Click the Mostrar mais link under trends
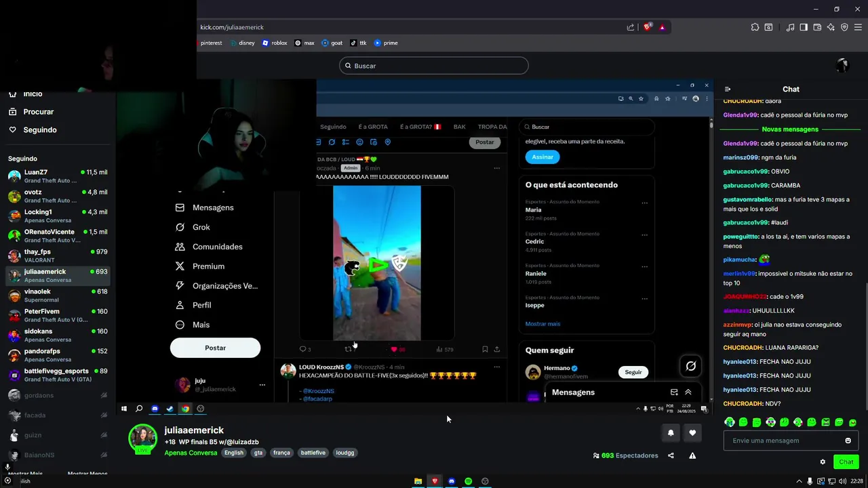The width and height of the screenshot is (868, 488). coord(542,324)
